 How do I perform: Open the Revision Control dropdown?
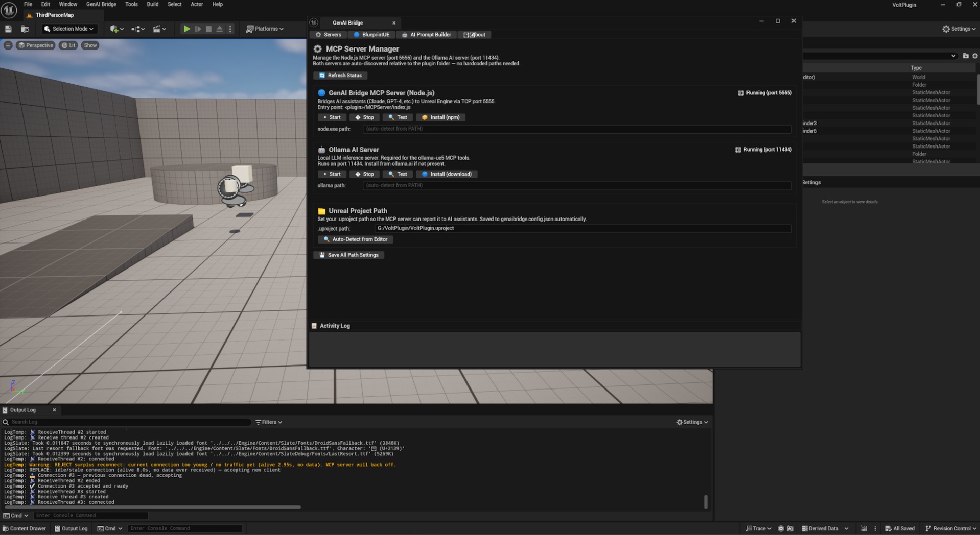(x=950, y=529)
